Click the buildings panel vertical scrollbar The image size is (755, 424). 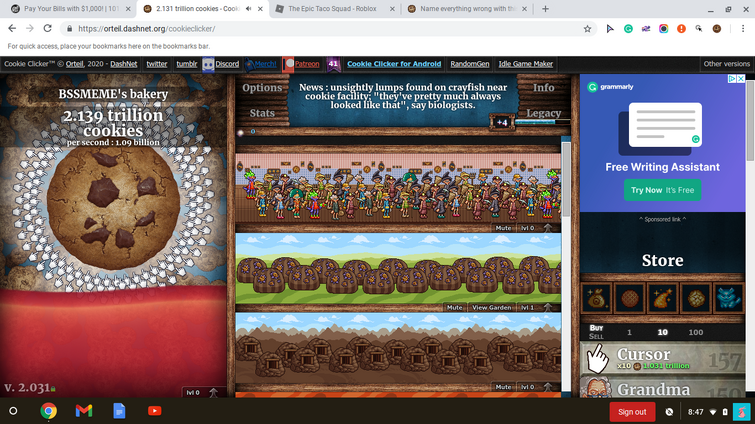coord(566,179)
